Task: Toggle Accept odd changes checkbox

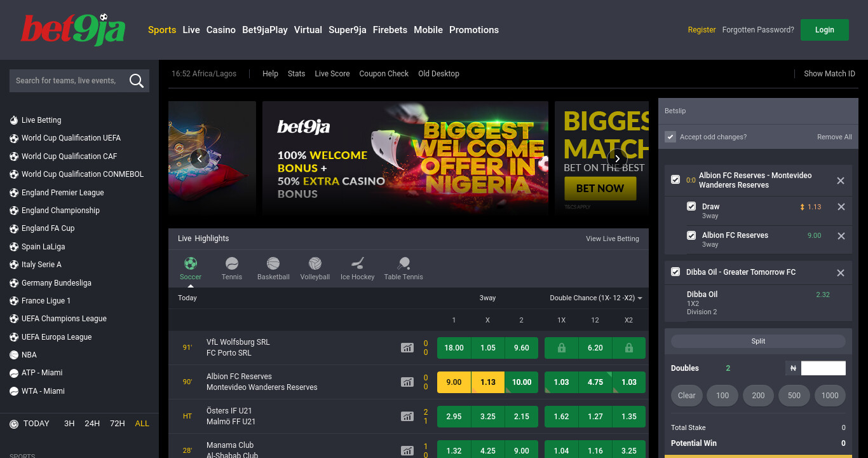Action: (670, 137)
